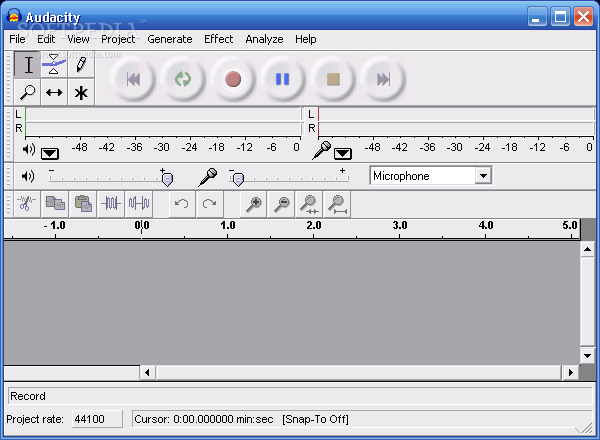Click the output level meter bar
This screenshot has width=600, height=440.
coord(163,121)
